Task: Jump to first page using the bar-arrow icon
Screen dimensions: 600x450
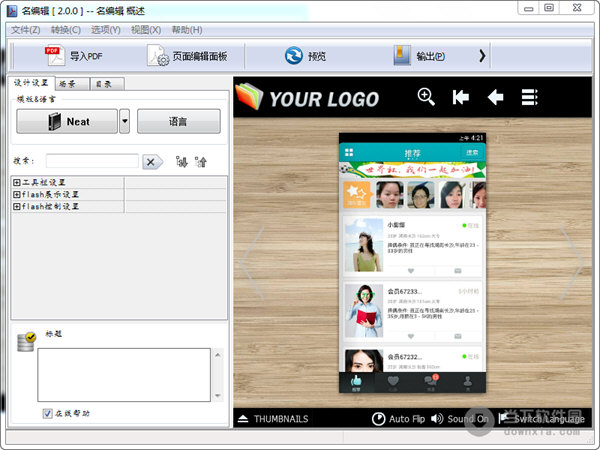Action: (x=460, y=97)
